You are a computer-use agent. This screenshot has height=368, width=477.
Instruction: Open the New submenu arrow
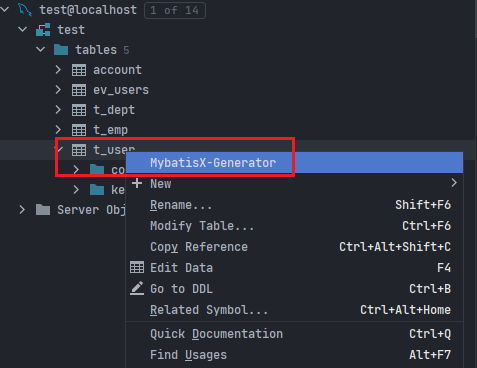click(454, 183)
